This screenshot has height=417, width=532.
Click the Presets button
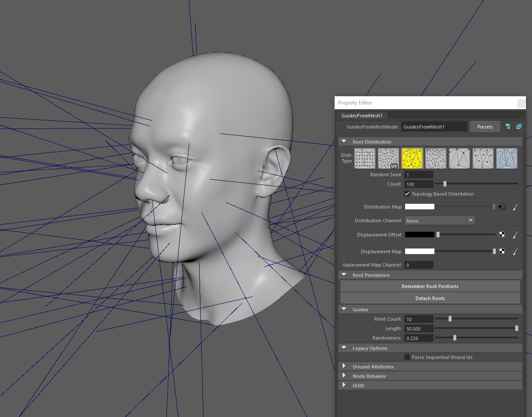(x=485, y=127)
